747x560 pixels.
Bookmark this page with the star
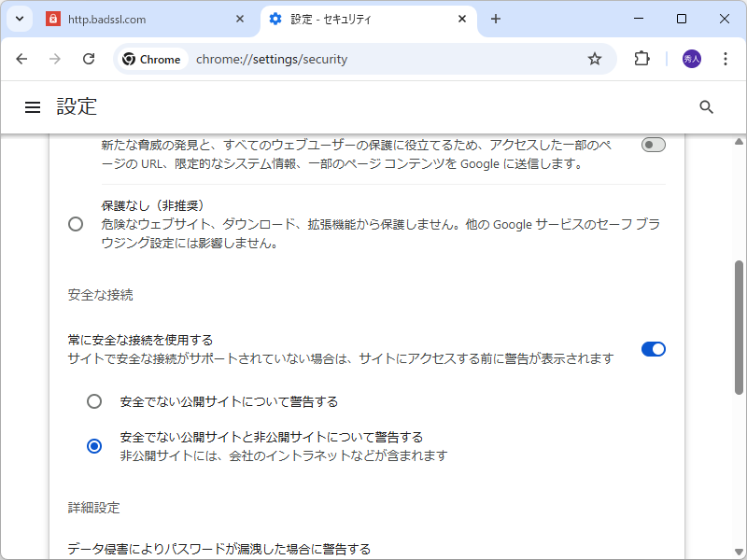tap(595, 58)
